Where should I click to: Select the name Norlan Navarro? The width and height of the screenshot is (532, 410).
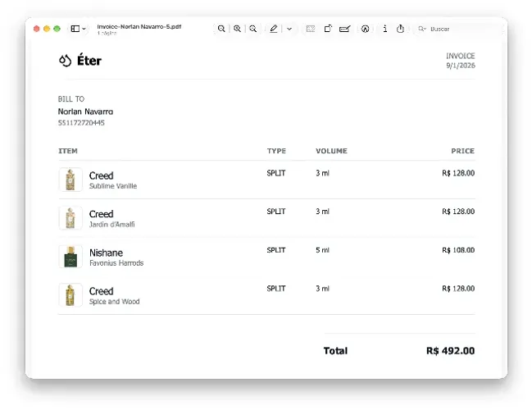[85, 112]
